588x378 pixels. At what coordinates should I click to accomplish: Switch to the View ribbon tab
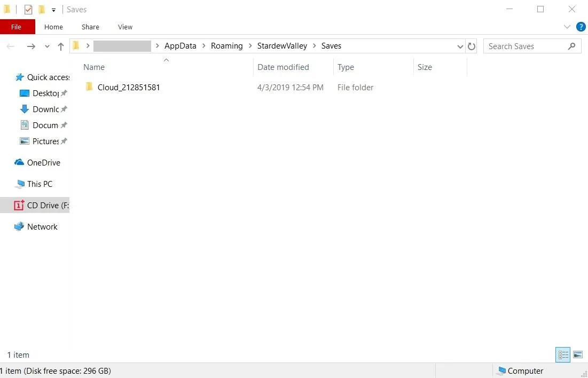click(125, 27)
